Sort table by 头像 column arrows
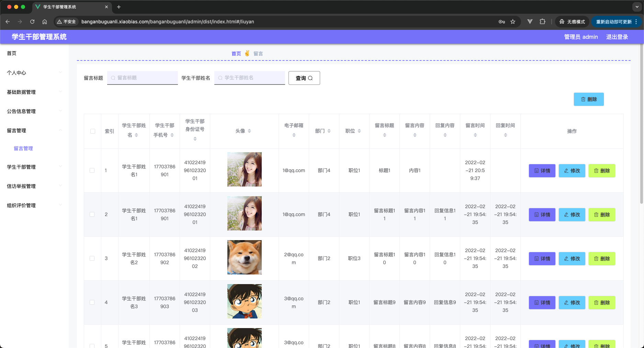The image size is (644, 348). [249, 131]
